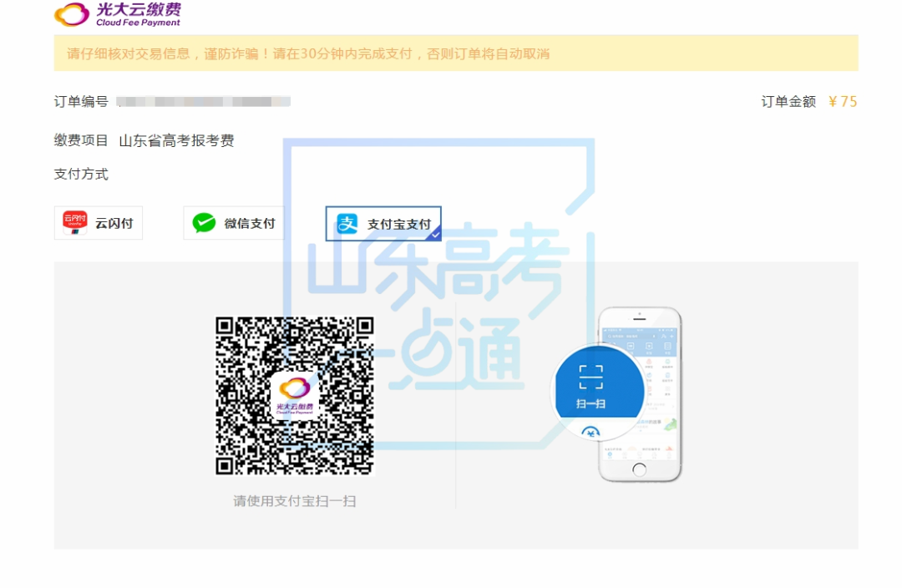Click the Alipay logo icon

click(x=347, y=224)
